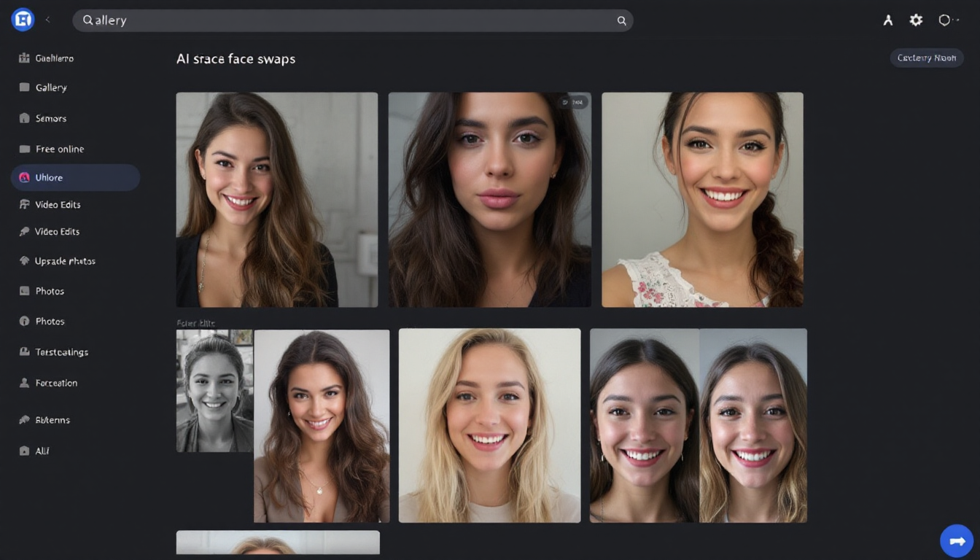The width and height of the screenshot is (980, 560).
Task: Open the Gallery section in the sidebar
Action: tap(48, 87)
